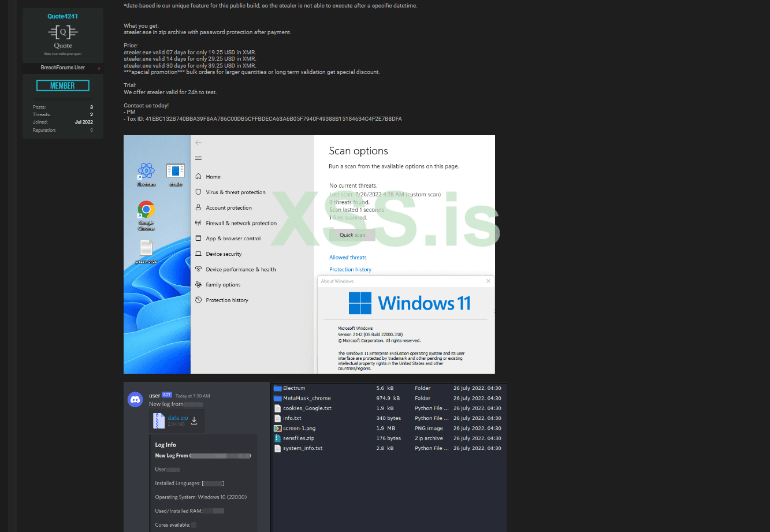Toggle the hamburger menu in Windows Security

199,158
